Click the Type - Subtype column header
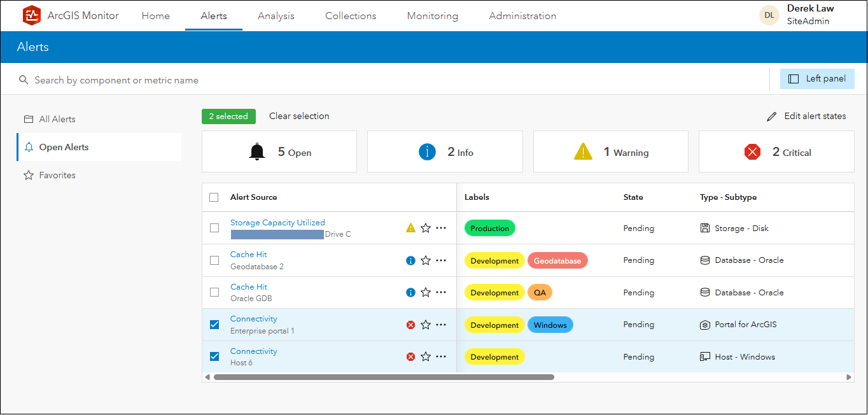 pos(728,197)
